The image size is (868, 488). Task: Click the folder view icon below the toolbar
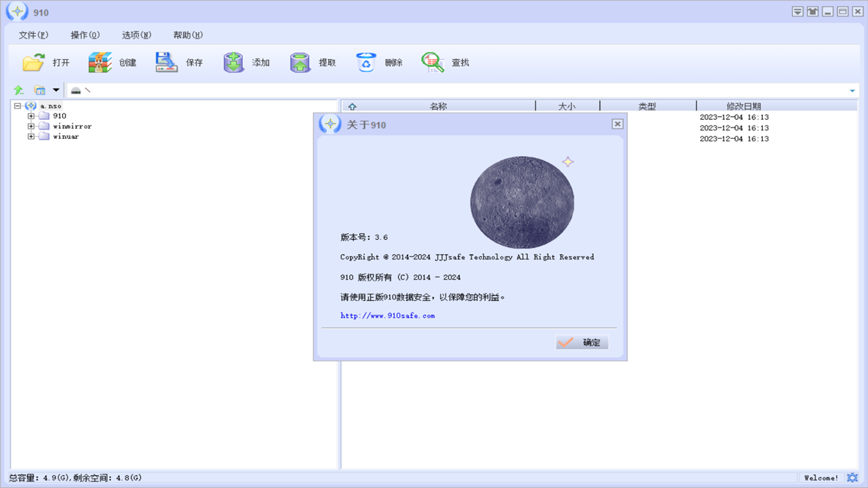coord(39,90)
